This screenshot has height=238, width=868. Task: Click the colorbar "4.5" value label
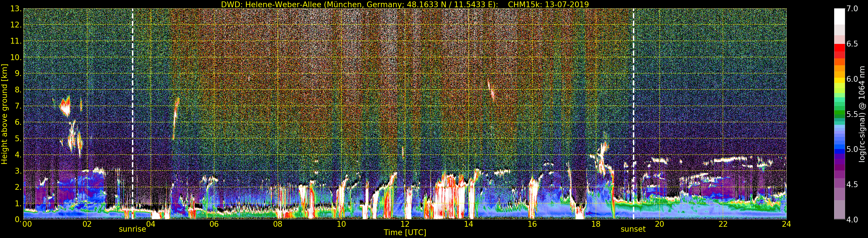click(852, 185)
